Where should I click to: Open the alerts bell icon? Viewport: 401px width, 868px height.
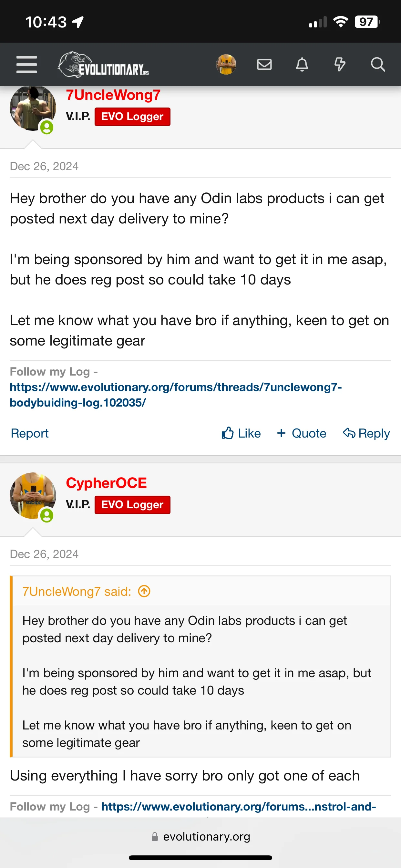pos(302,64)
